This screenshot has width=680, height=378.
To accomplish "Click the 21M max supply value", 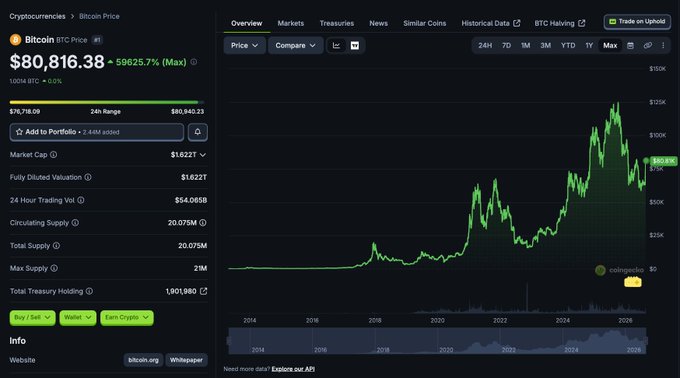I will (x=200, y=268).
